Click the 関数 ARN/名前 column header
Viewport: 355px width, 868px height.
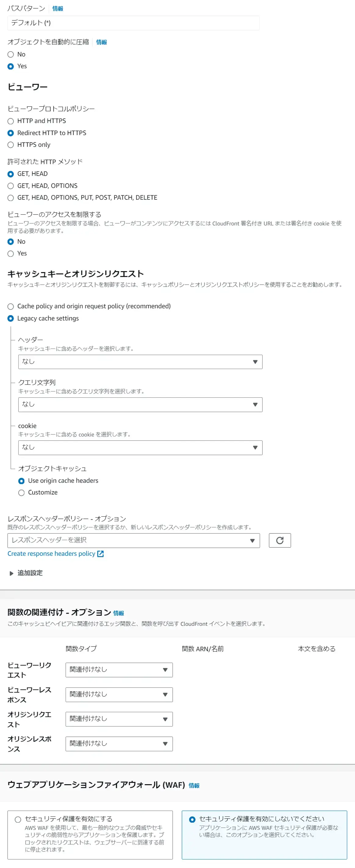click(203, 648)
